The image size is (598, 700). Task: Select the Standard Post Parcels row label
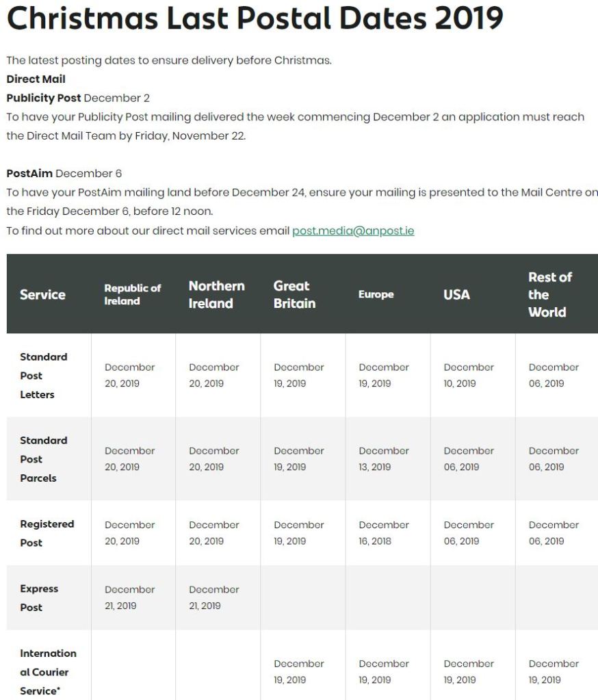click(x=43, y=459)
